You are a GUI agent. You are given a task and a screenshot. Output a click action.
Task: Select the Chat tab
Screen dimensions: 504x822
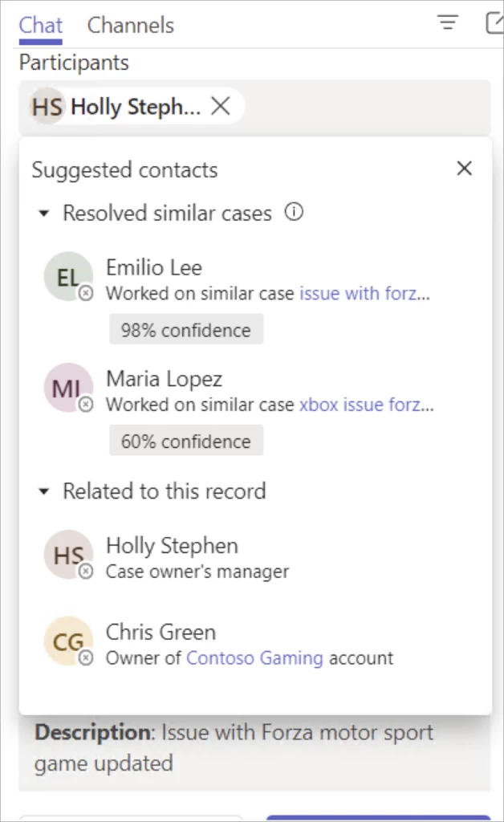pos(39,25)
